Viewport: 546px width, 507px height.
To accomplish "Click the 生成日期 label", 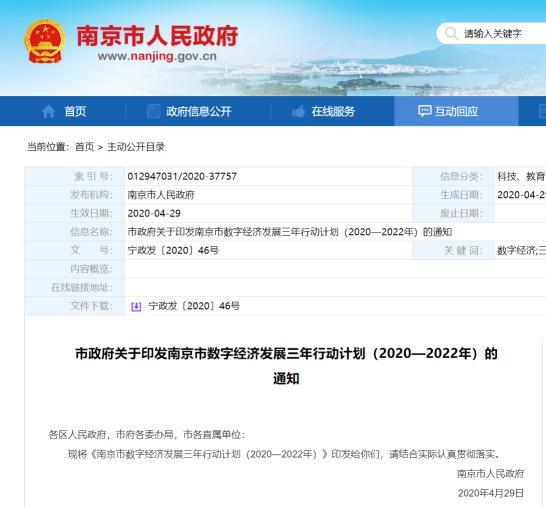I will pos(461,195).
